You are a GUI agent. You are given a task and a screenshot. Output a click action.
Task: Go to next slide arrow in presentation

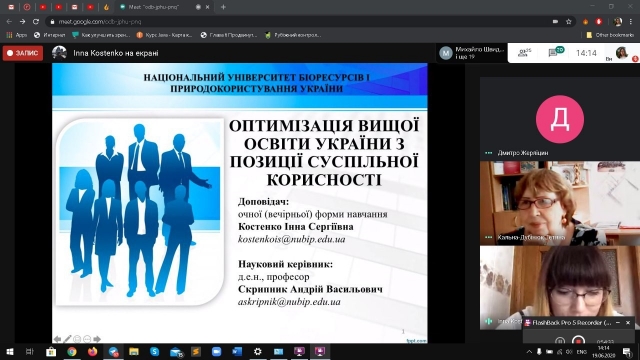[97, 339]
